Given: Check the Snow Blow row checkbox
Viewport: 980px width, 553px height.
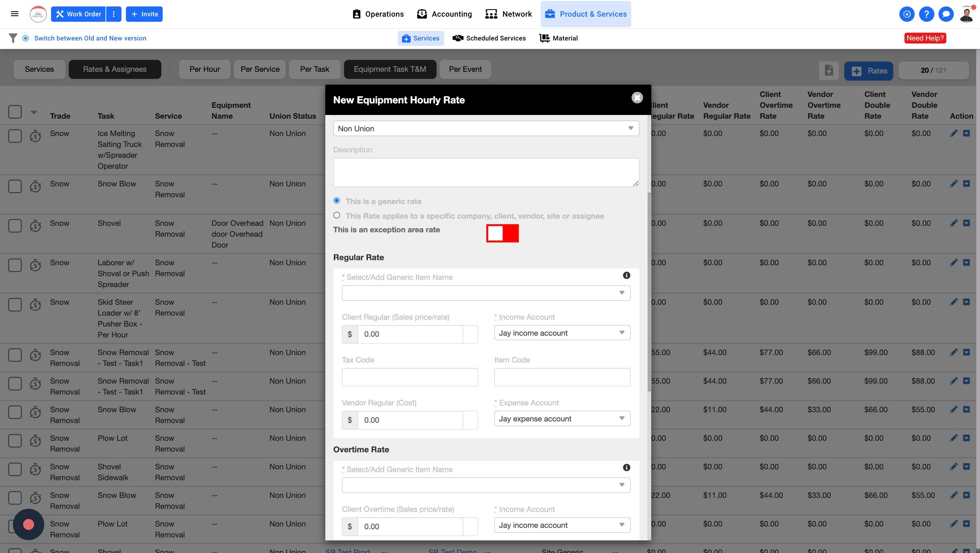Looking at the screenshot, I should tap(15, 186).
